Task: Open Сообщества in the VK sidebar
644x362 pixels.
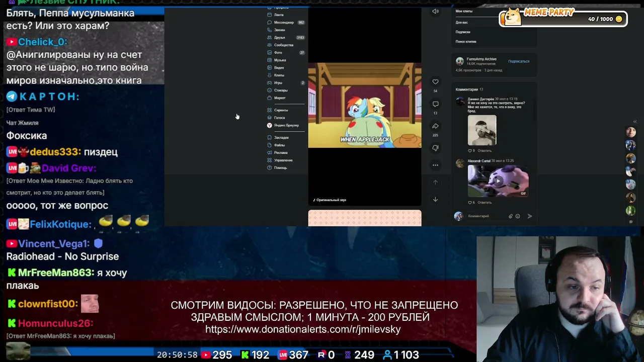Action: (x=285, y=45)
